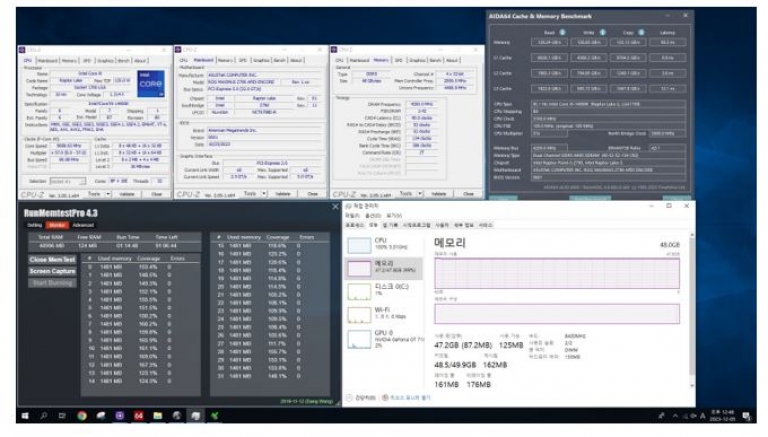Click Start Burning button in RunMemtestPro
This screenshot has width=768, height=437.
pyautogui.click(x=52, y=283)
